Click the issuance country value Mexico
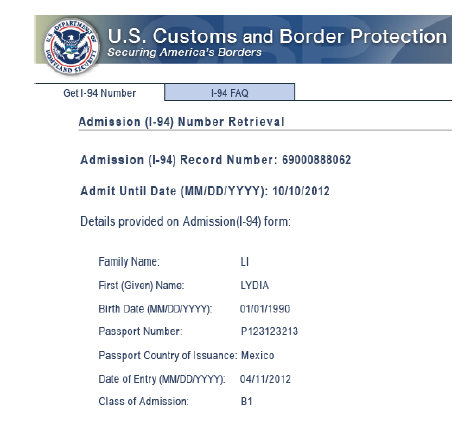The width and height of the screenshot is (467, 425). pos(257,355)
